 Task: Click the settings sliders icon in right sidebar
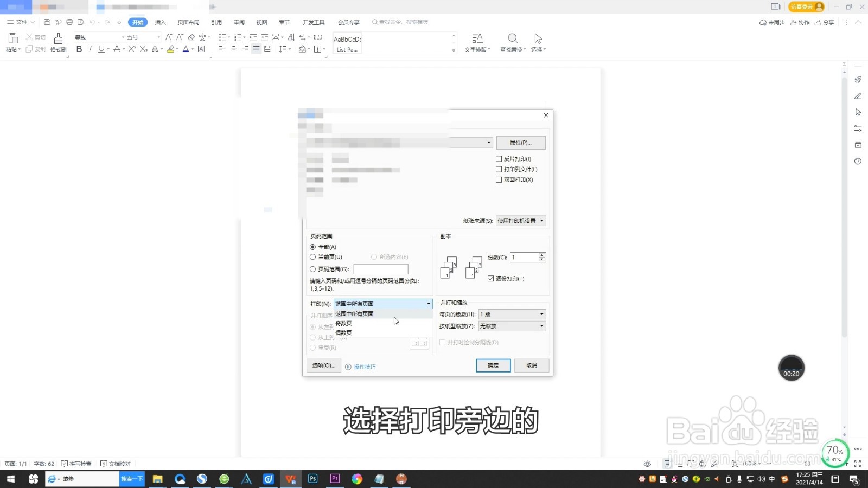pyautogui.click(x=858, y=129)
